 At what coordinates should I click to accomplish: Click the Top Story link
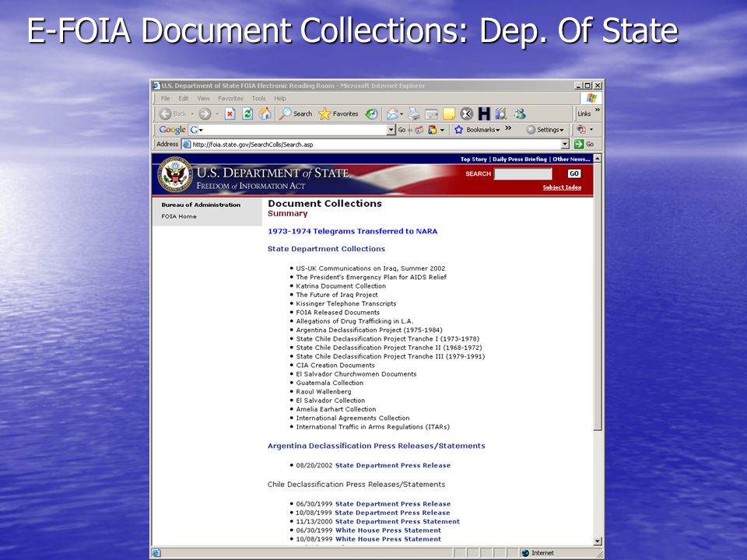tap(474, 159)
